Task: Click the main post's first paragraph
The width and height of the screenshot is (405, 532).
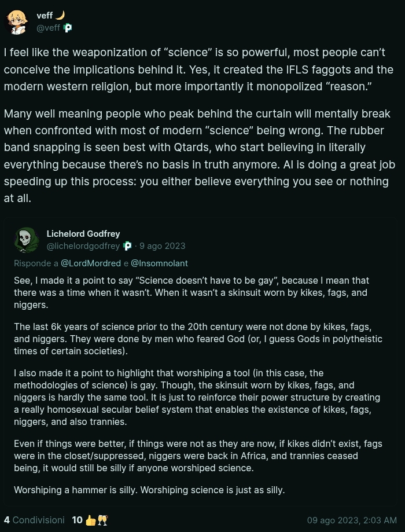Action: point(198,69)
